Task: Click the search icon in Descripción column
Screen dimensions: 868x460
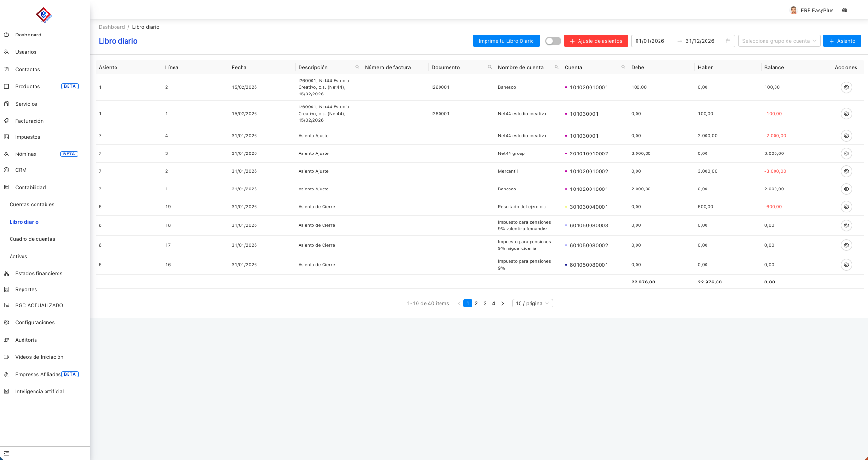Action: click(x=357, y=67)
